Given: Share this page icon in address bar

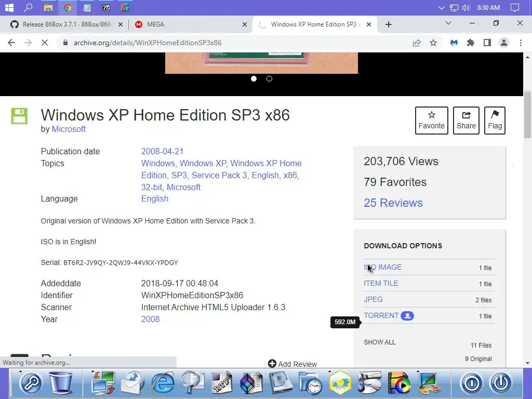Looking at the screenshot, I should click(417, 43).
